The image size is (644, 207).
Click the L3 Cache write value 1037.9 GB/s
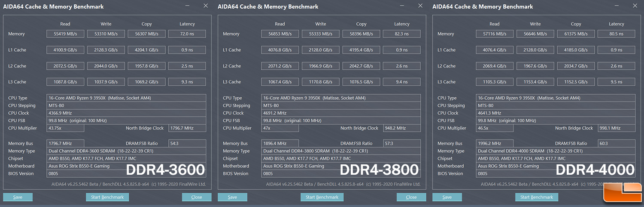[x=106, y=82]
